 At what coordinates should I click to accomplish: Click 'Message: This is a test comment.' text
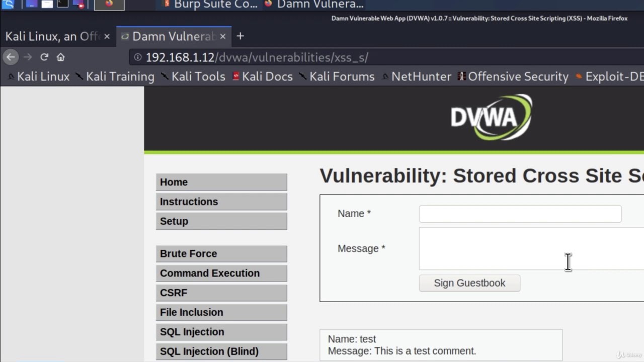tap(402, 351)
